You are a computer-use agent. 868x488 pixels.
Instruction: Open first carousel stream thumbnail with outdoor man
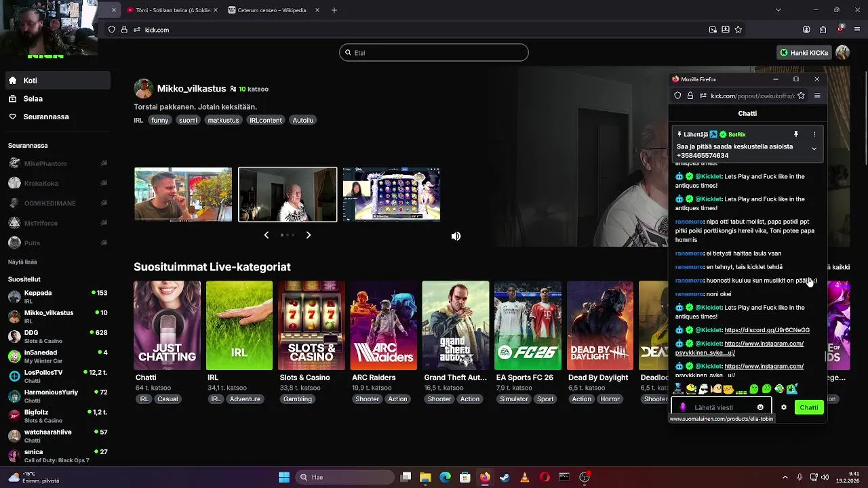(183, 195)
